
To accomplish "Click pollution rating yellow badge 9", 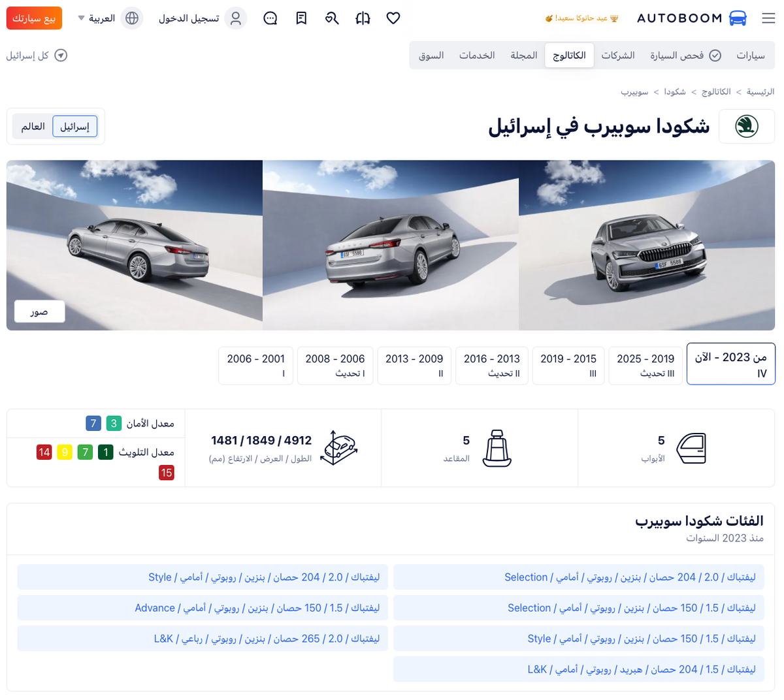I will coord(65,452).
